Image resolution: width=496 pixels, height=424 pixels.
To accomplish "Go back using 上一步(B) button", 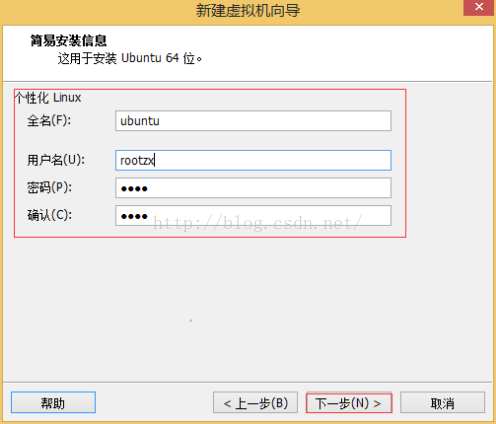I will [x=255, y=403].
